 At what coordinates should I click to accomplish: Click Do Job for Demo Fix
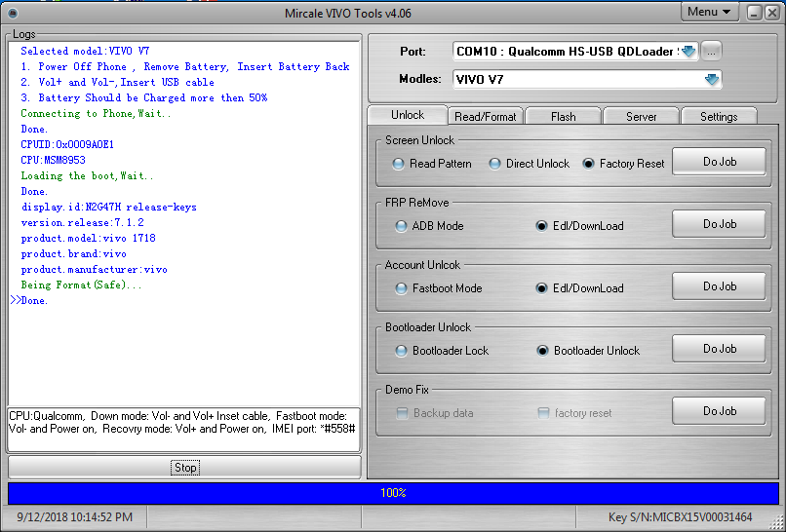(719, 411)
